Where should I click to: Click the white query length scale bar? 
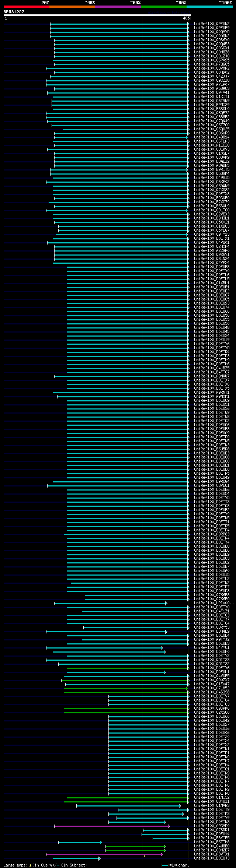coord(97,15)
